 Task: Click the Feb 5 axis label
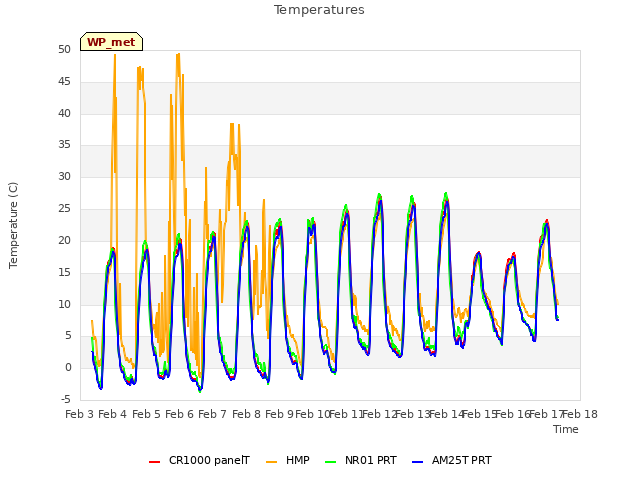click(x=146, y=414)
